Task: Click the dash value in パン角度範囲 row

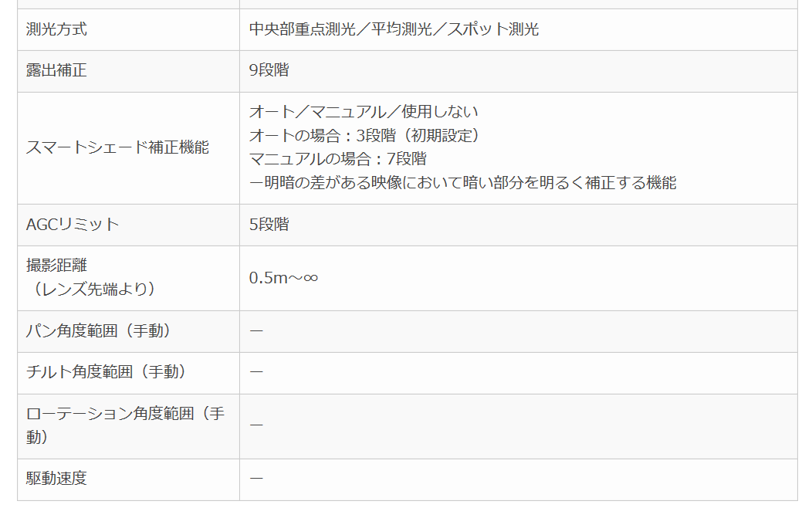Action: click(256, 331)
